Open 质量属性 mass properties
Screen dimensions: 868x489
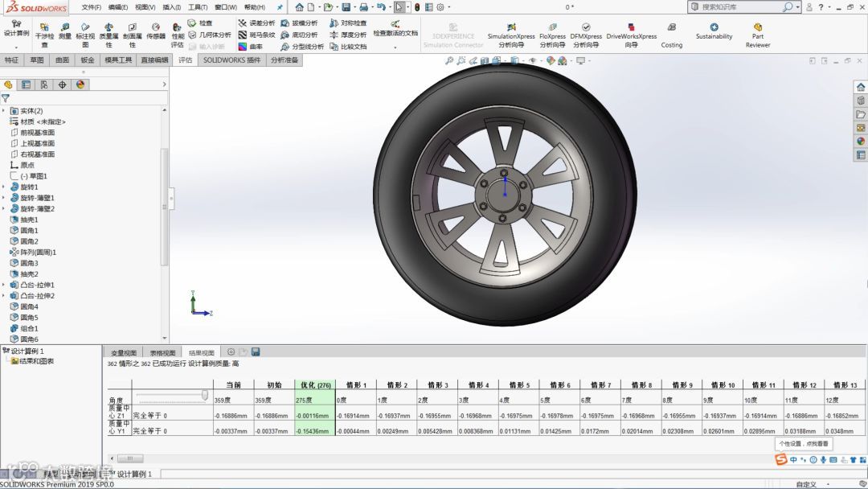(108, 31)
